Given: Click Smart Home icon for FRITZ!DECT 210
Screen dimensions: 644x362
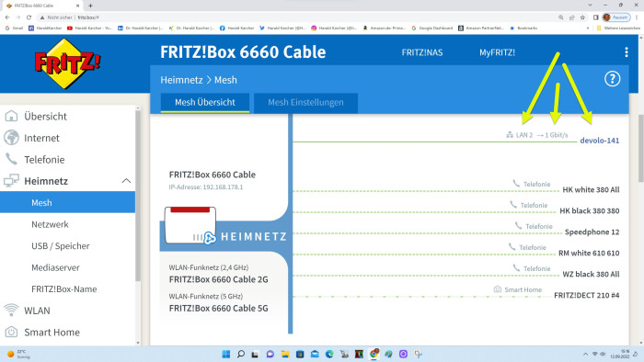Looking at the screenshot, I should [498, 289].
